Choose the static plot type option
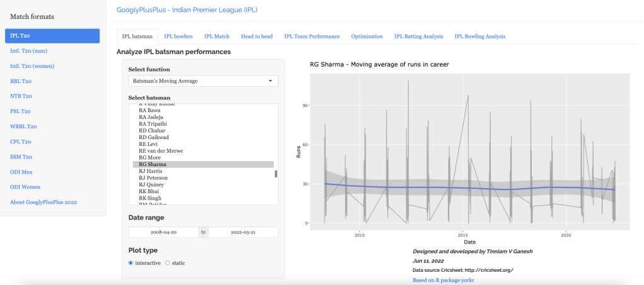Viewport: 644px width, 285px height. [168, 262]
